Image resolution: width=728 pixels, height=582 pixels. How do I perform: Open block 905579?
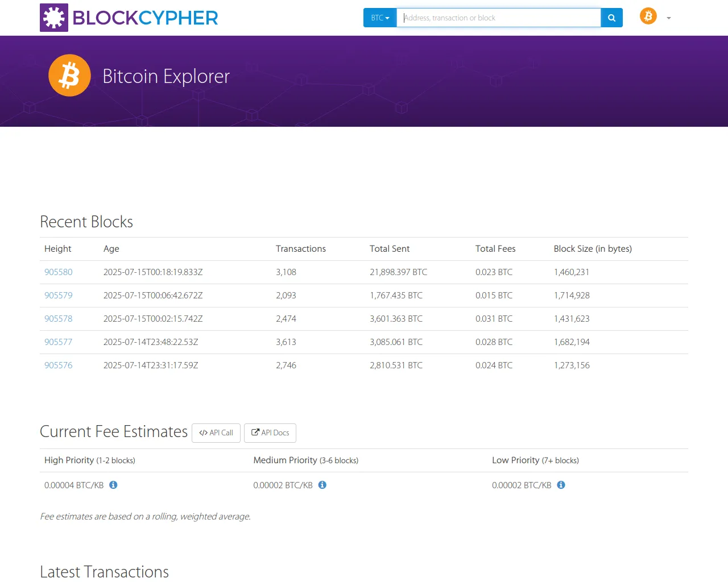(x=59, y=296)
